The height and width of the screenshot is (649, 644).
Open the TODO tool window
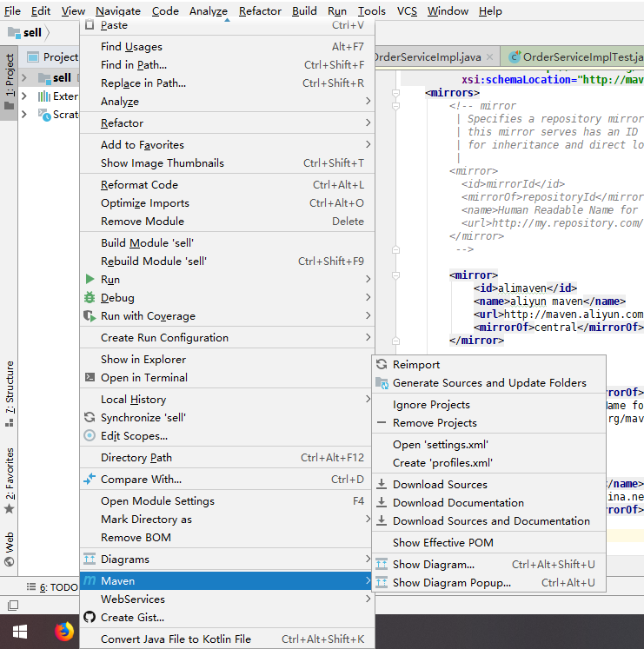pos(57,587)
